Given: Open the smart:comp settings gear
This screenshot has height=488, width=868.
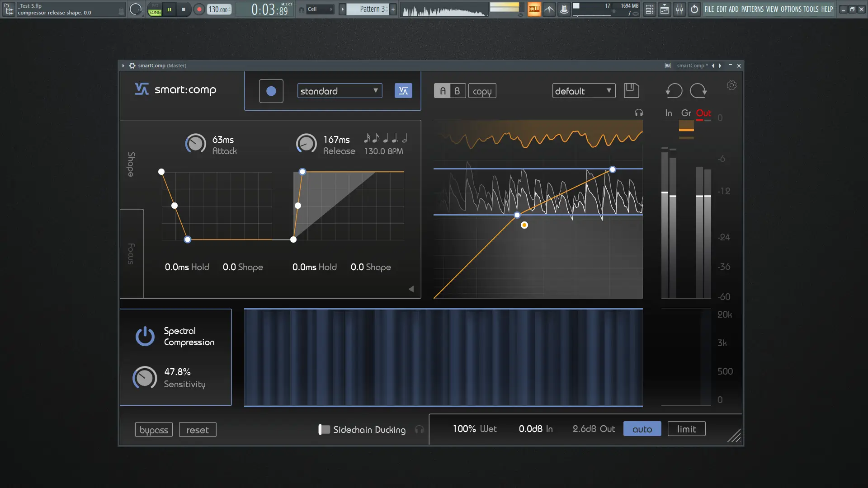Looking at the screenshot, I should click(x=731, y=85).
